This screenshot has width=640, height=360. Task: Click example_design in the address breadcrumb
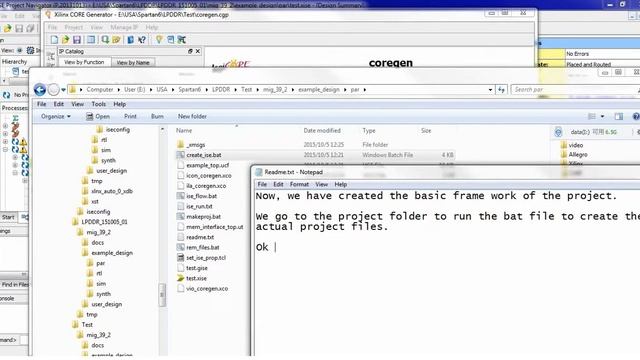coord(319,89)
